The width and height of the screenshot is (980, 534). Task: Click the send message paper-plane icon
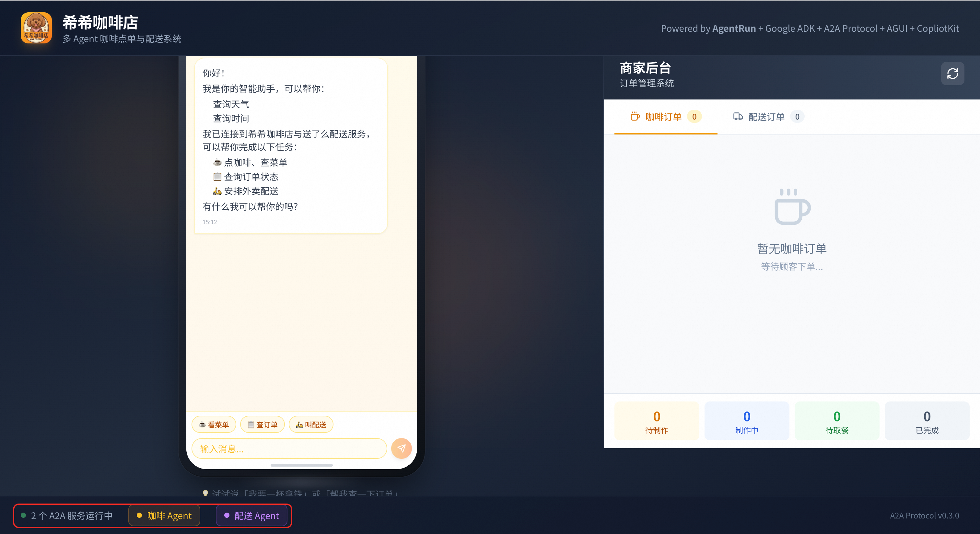[x=401, y=448]
